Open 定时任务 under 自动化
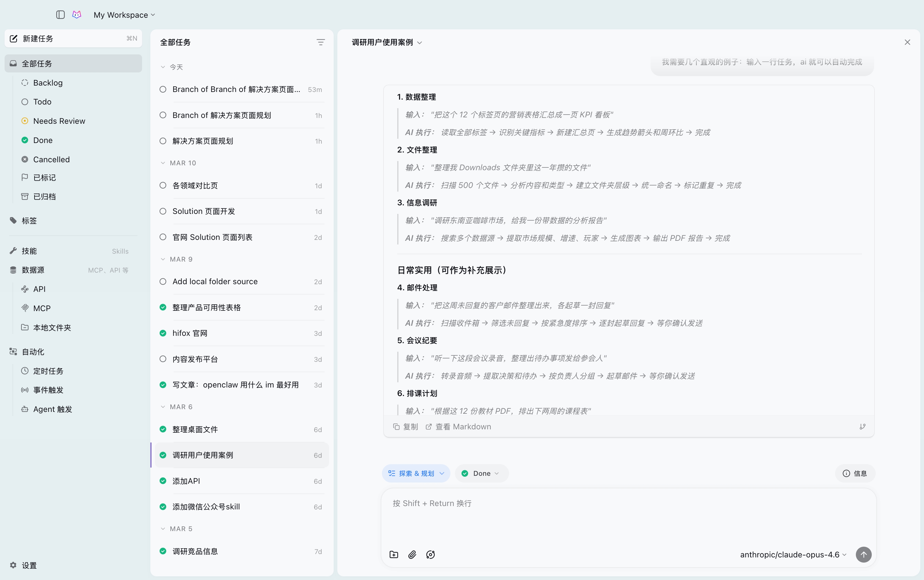 (48, 371)
